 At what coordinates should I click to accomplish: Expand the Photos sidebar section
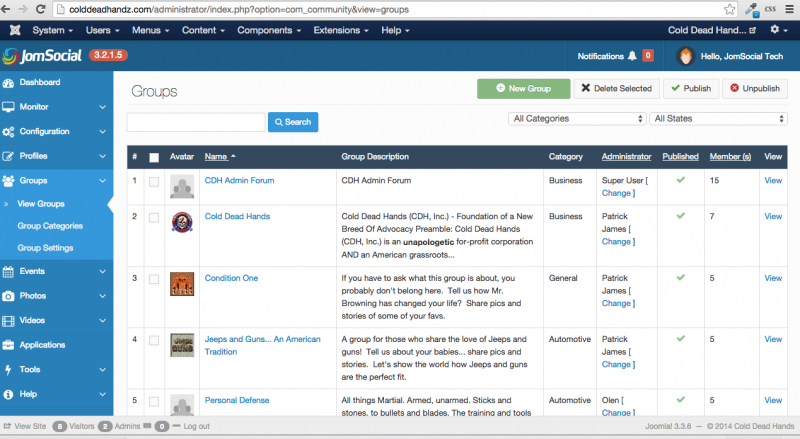[x=103, y=296]
